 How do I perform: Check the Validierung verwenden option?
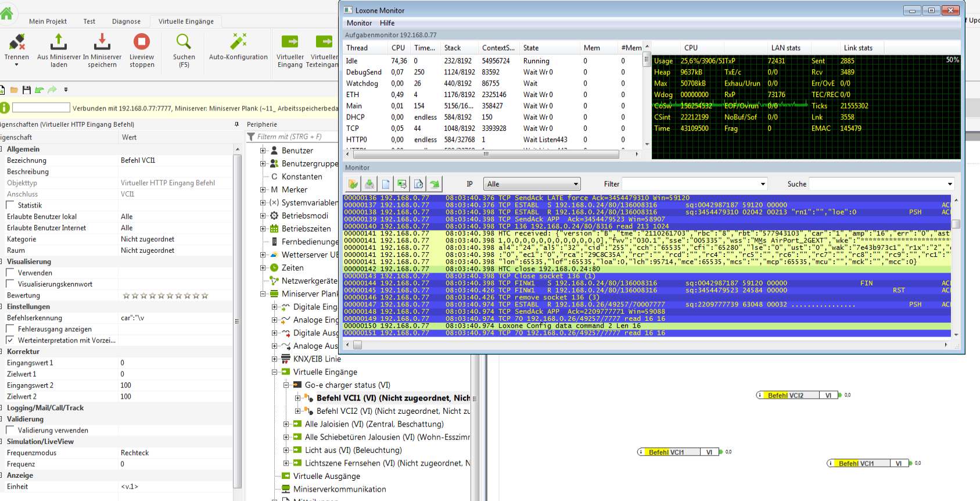10,430
